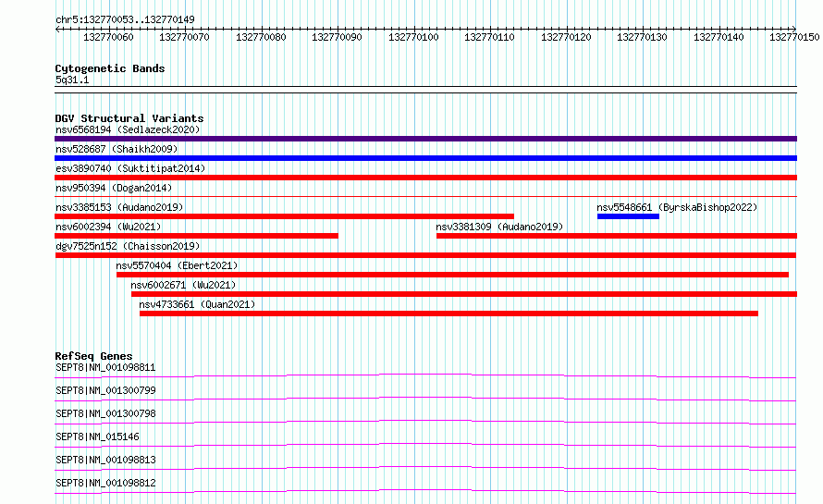Select nsv5570404 (Ebert2021) variant label
The image size is (823, 504).
[177, 265]
